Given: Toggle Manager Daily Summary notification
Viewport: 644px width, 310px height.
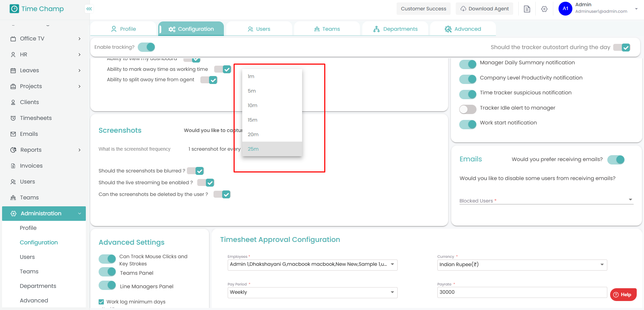Looking at the screenshot, I should (x=468, y=64).
